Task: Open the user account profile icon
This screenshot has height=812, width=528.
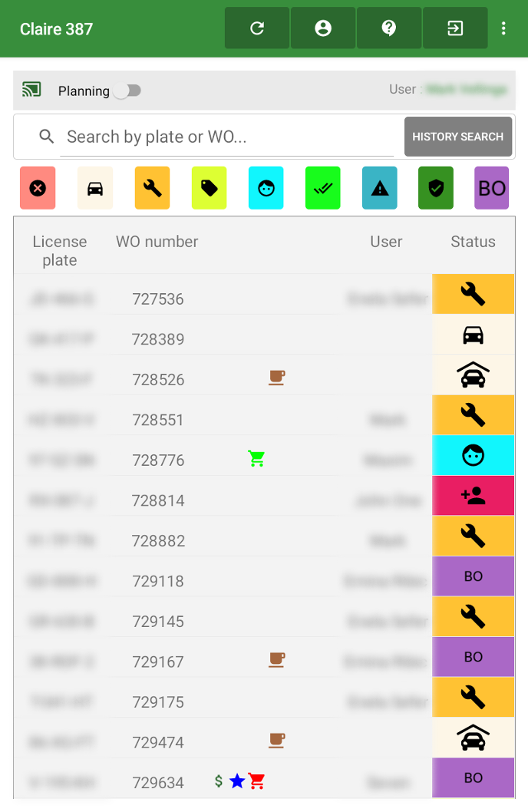Action: [x=323, y=28]
